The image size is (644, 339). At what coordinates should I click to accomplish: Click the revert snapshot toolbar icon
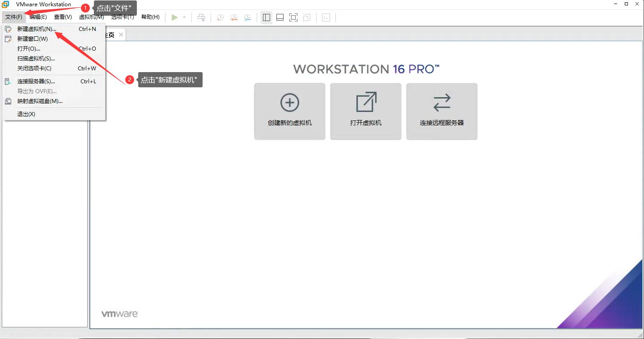234,17
